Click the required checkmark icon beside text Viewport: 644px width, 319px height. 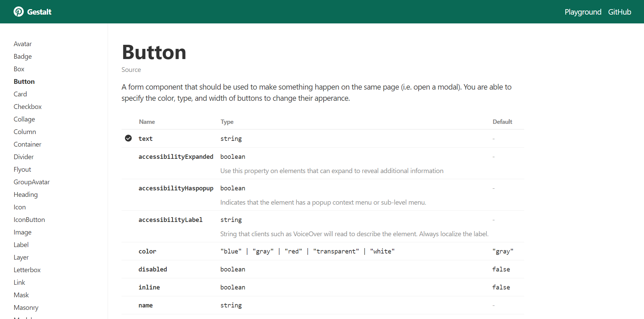(x=128, y=138)
